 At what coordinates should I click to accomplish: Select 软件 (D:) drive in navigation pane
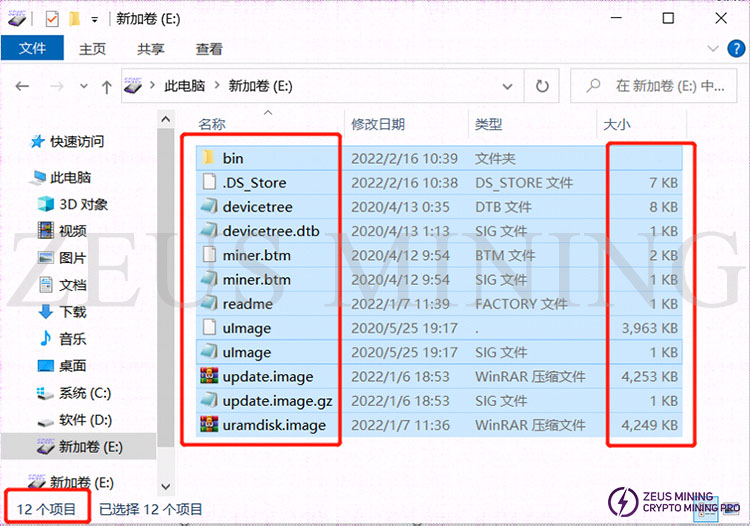(x=75, y=420)
